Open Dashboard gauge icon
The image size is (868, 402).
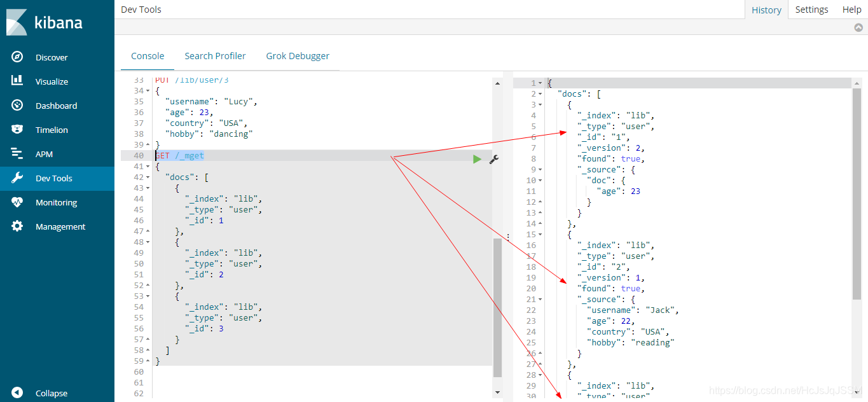(17, 105)
